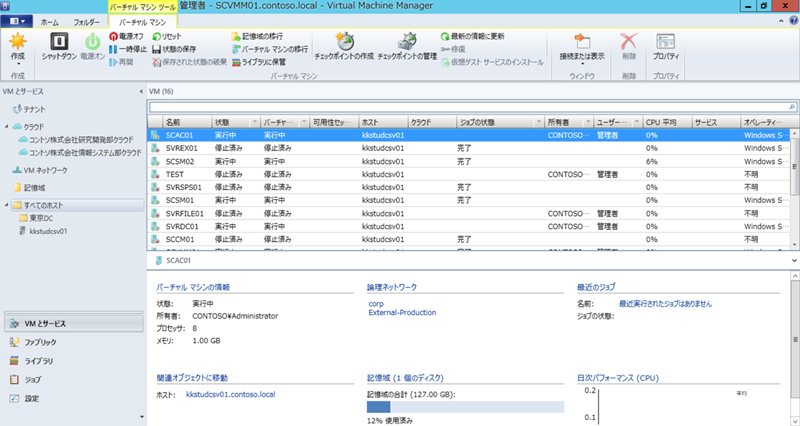Select the SCSM02 virtual machine row

(x=469, y=161)
